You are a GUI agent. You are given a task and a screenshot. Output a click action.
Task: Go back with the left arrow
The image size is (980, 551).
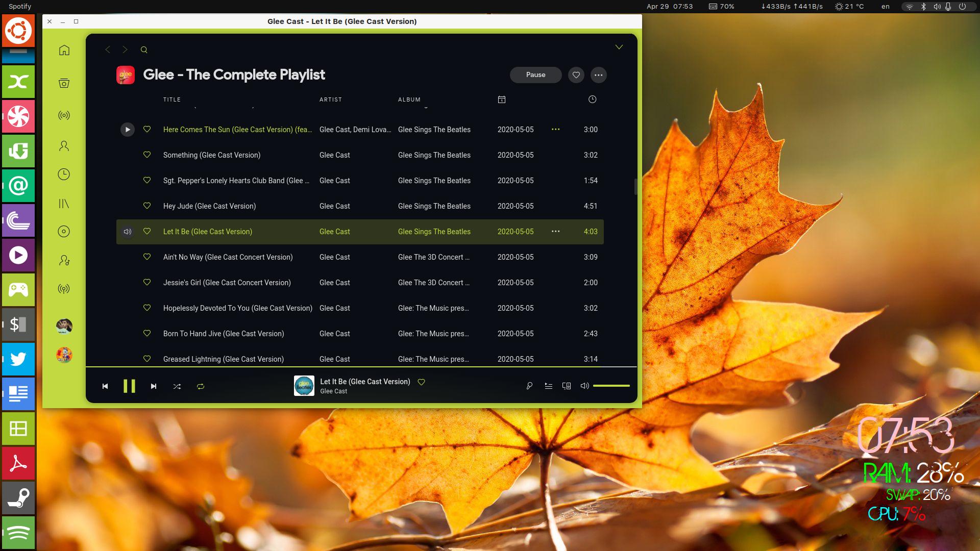pos(108,49)
